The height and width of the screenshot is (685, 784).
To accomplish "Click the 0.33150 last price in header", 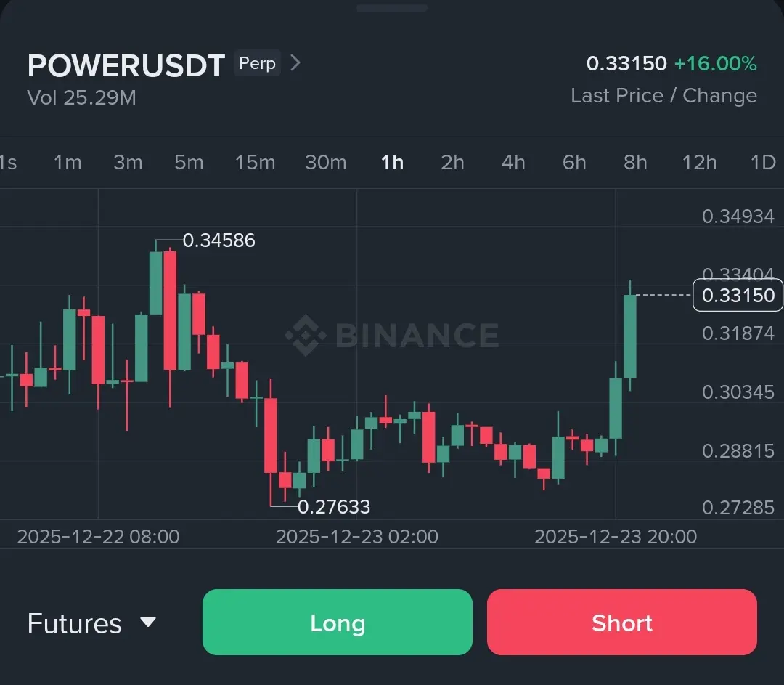I will pyautogui.click(x=626, y=63).
